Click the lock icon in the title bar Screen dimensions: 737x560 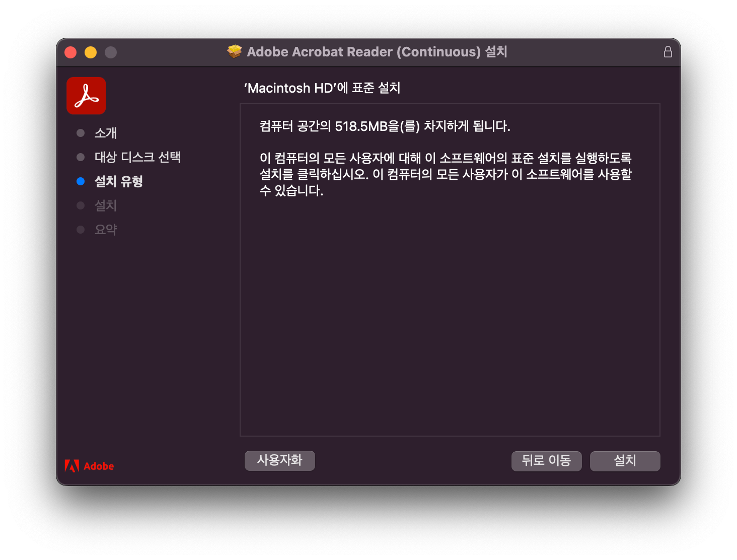coord(668,51)
